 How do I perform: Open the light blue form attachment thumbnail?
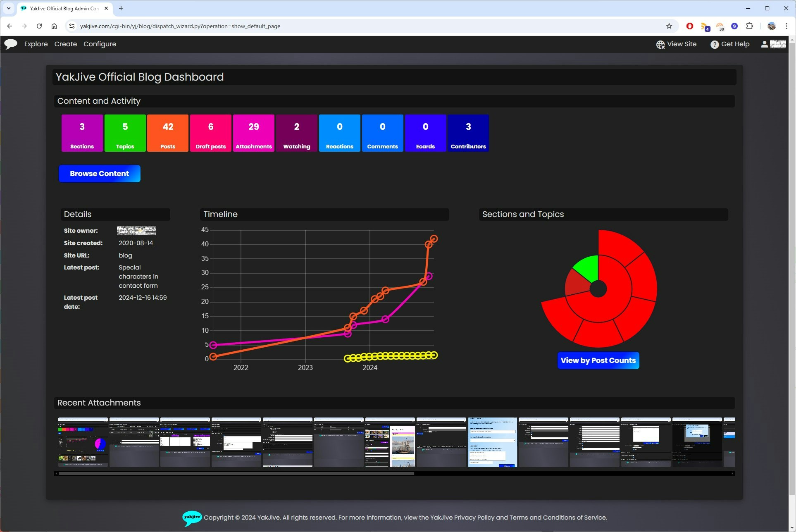click(492, 442)
